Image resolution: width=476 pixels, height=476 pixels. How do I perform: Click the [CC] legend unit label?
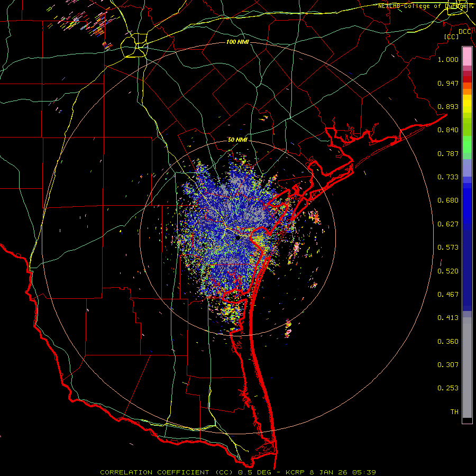point(451,36)
